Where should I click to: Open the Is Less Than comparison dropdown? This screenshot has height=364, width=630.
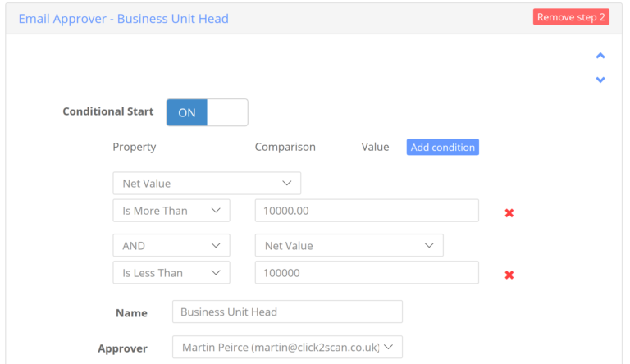(x=171, y=273)
